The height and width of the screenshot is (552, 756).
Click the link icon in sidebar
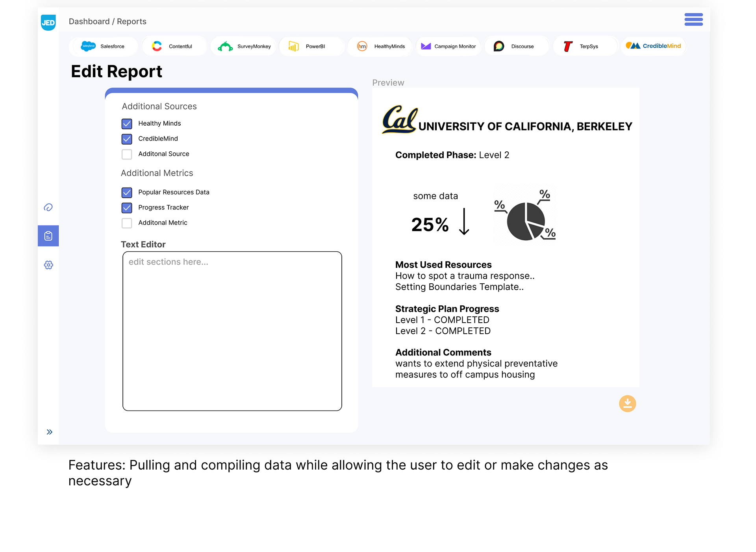48,207
